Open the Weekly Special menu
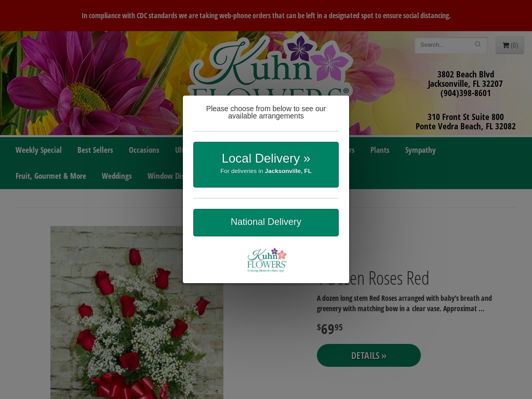 click(38, 150)
